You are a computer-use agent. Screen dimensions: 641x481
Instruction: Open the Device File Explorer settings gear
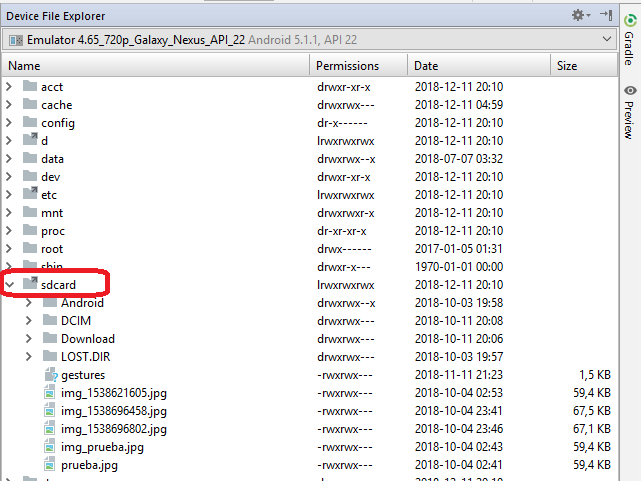(577, 16)
